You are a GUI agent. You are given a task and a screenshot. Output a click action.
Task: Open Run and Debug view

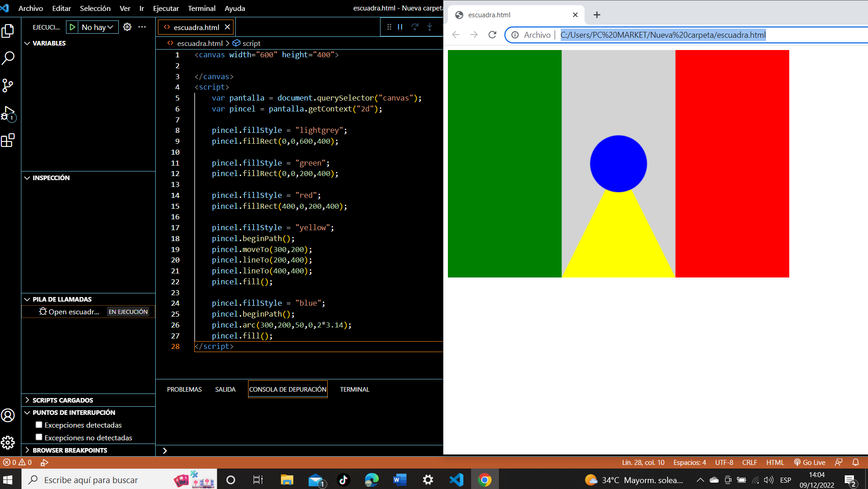point(8,113)
